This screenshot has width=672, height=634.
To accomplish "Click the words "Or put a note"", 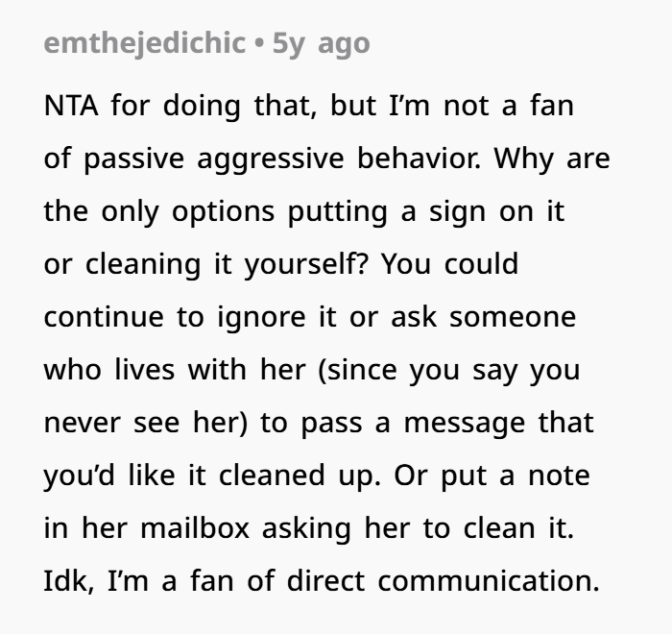I will click(508, 475).
